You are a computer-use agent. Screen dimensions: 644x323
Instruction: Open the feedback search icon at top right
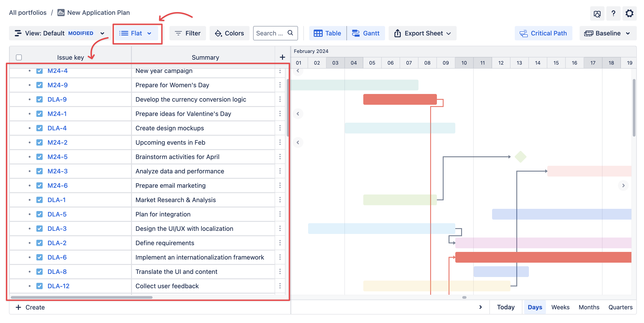[597, 14]
